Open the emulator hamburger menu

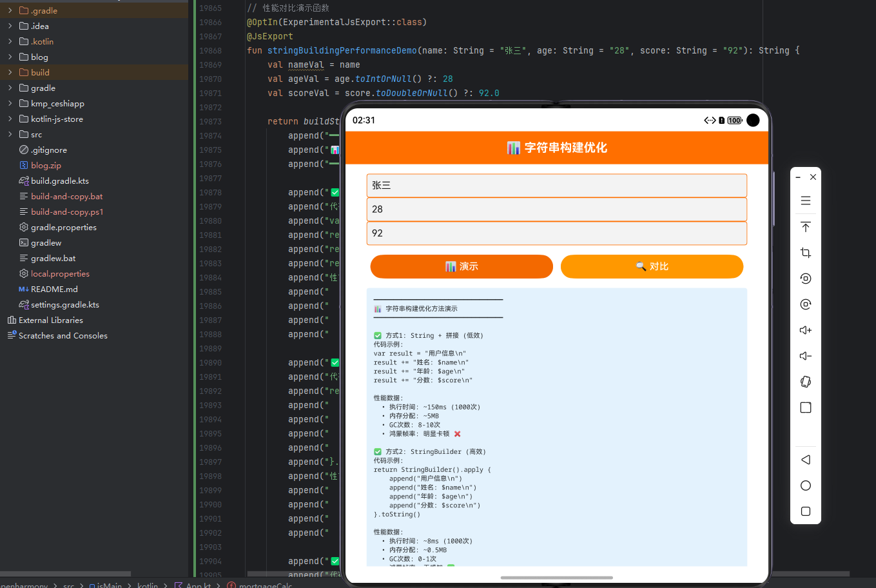tap(806, 201)
